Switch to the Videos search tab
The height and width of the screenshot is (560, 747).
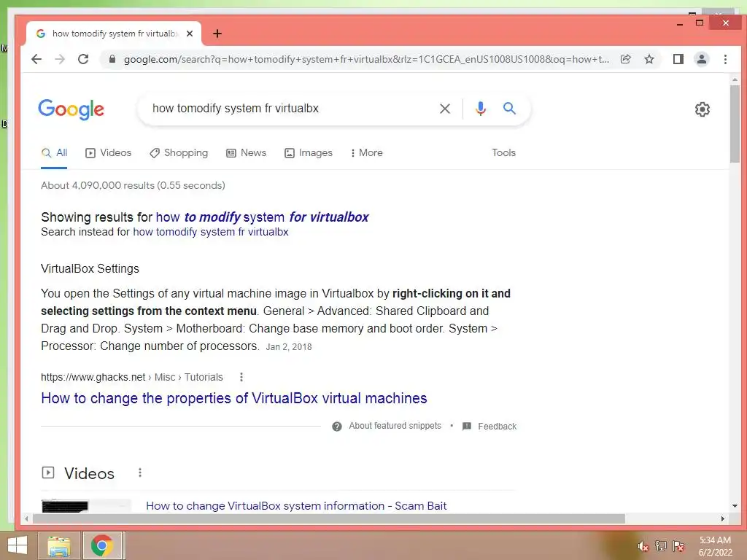[108, 153]
